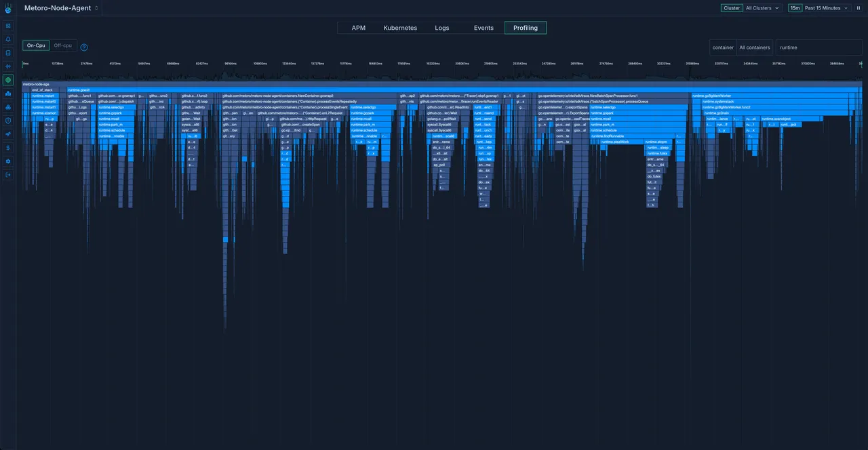The image size is (868, 450).
Task: Pause auto-refresh with the pause icon
Action: [858, 8]
